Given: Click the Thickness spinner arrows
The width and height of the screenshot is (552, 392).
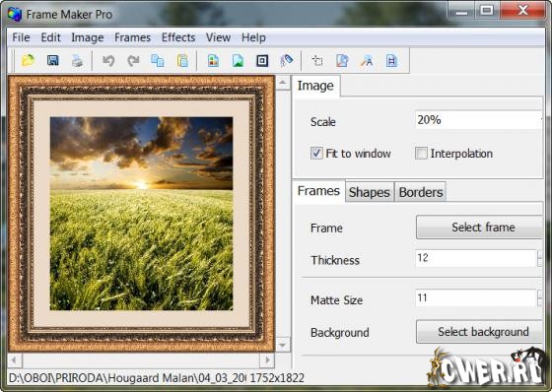Looking at the screenshot, I should [x=540, y=258].
